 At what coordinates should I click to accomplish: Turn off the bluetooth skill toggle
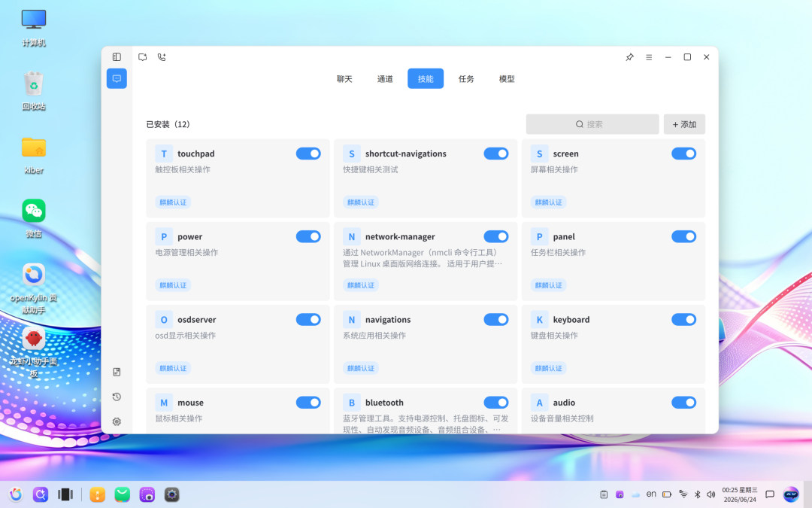click(496, 402)
